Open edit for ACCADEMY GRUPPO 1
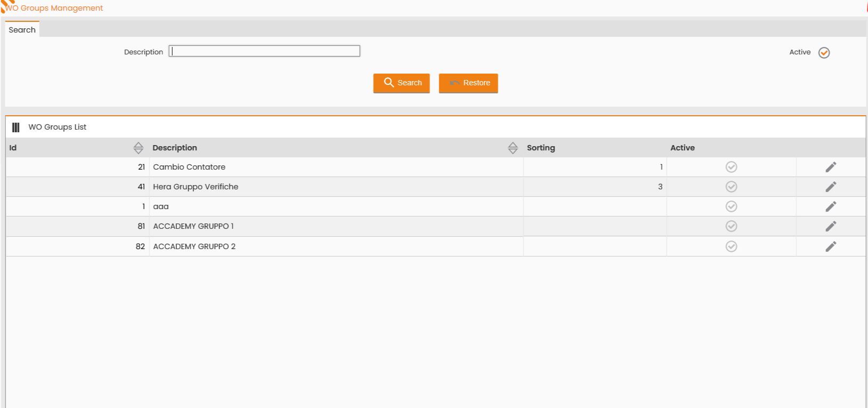 831,226
